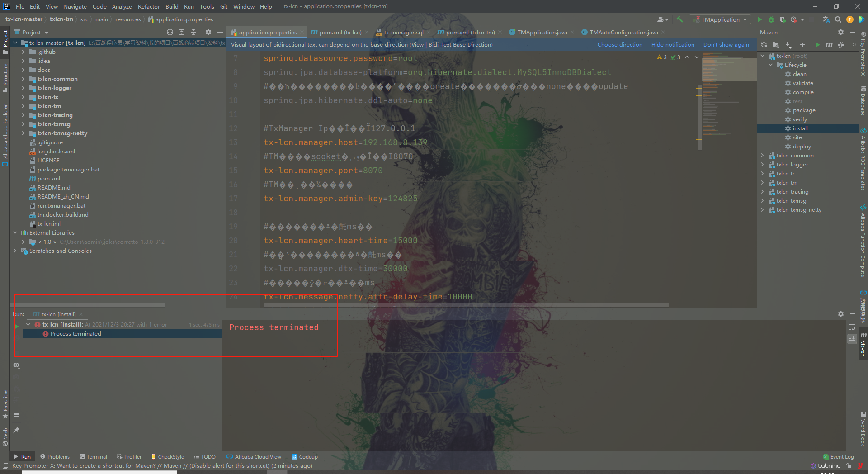This screenshot has height=474, width=868.
Task: Expand the txlcn-tm folder in Project tree
Action: pos(23,106)
